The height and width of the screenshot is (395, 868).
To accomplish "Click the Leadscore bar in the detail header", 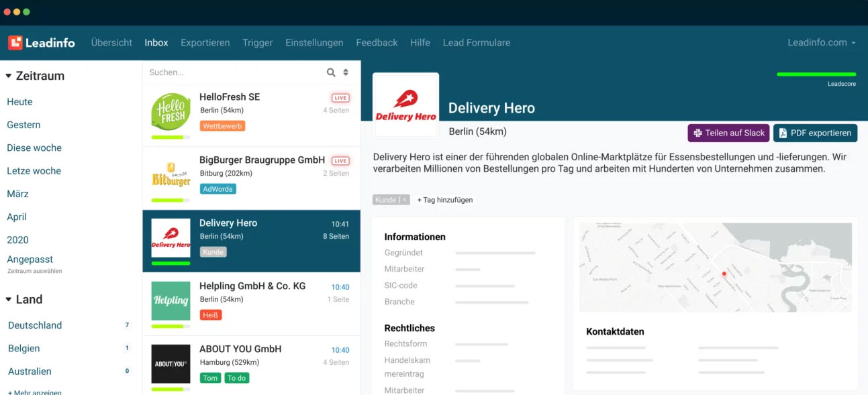I will pyautogui.click(x=816, y=74).
